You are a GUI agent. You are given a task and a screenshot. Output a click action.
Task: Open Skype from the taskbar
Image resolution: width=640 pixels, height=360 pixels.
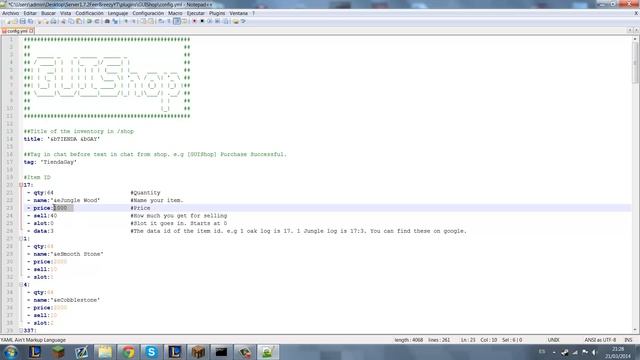[151, 352]
